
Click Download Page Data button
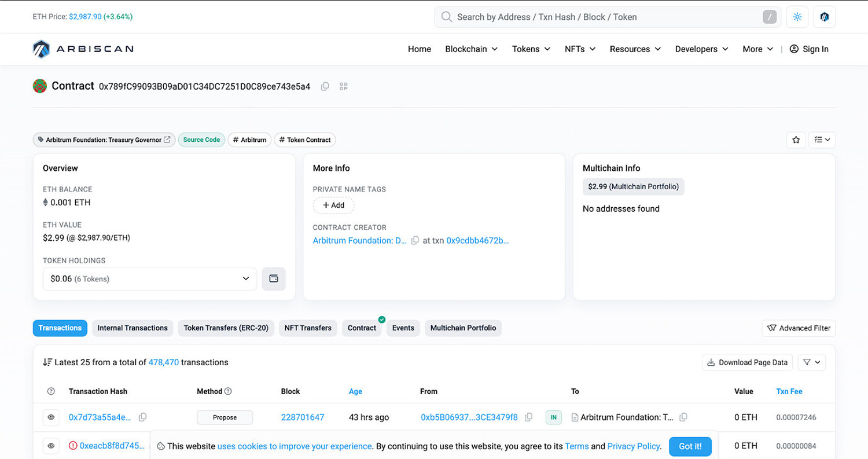click(747, 362)
